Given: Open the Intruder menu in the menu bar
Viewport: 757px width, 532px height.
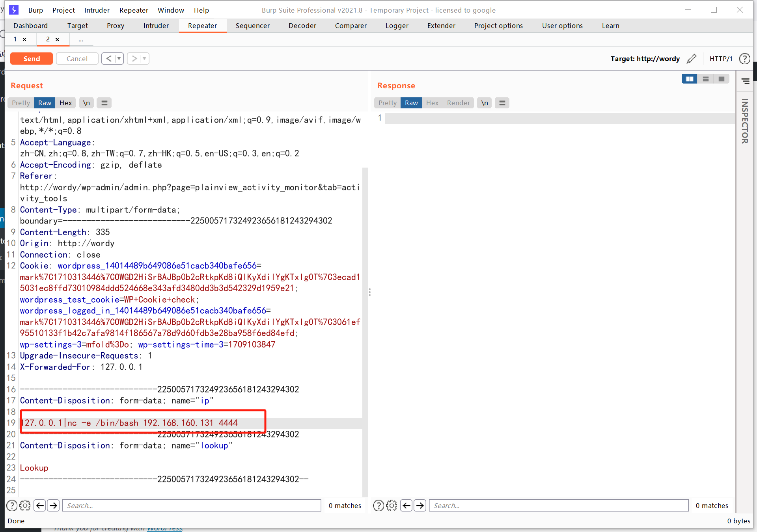Looking at the screenshot, I should (97, 10).
